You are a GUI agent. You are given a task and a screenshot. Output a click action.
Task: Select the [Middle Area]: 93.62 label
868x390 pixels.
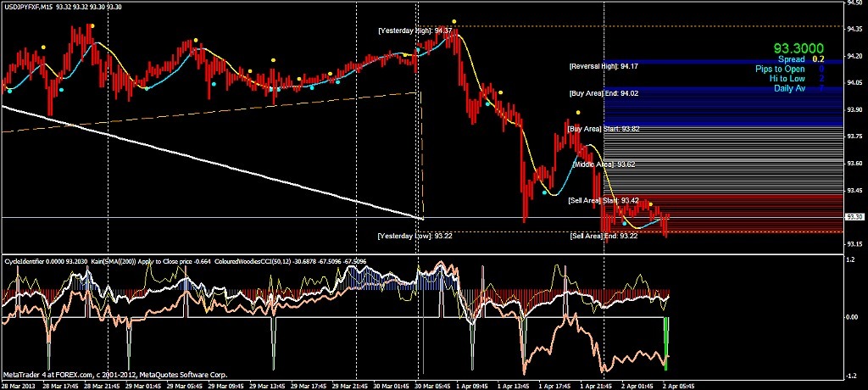[x=604, y=164]
